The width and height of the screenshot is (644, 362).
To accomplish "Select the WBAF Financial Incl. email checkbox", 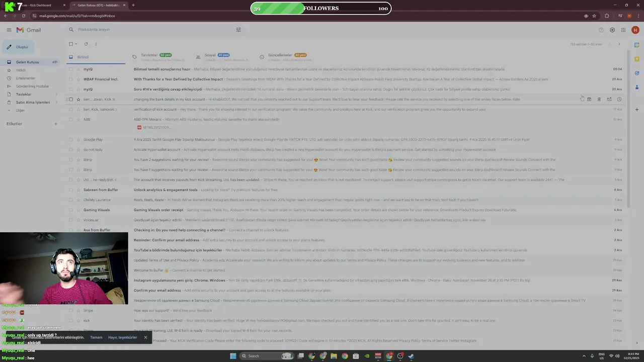I will click(71, 79).
